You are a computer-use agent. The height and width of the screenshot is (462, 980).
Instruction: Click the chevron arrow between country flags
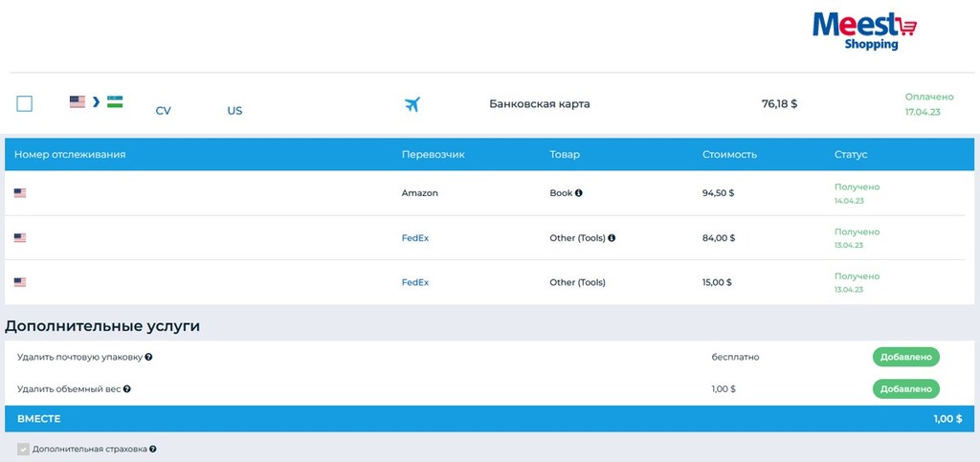[96, 101]
